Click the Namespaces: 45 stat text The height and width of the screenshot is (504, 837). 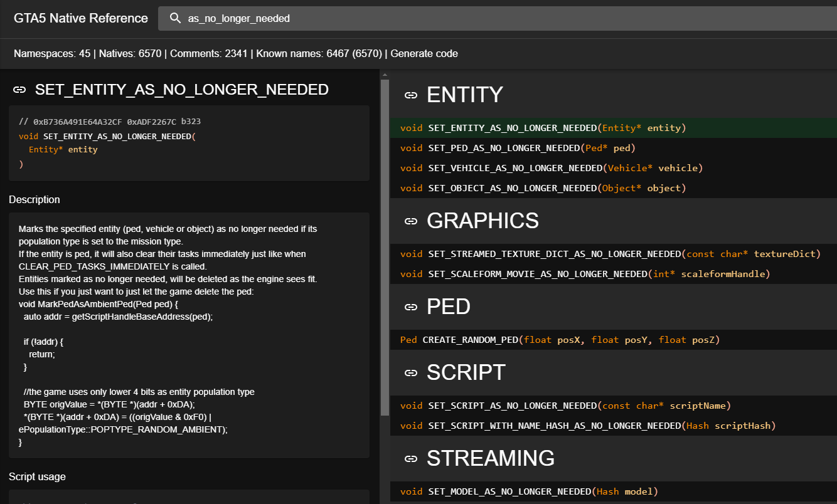pos(52,54)
